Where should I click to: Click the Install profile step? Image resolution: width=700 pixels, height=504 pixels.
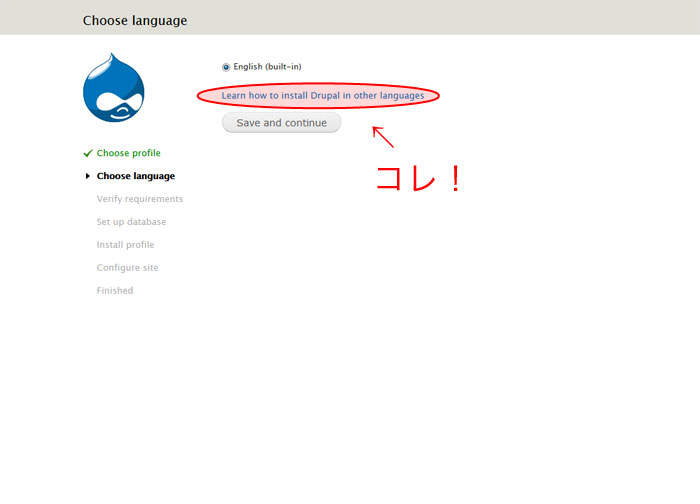(125, 245)
